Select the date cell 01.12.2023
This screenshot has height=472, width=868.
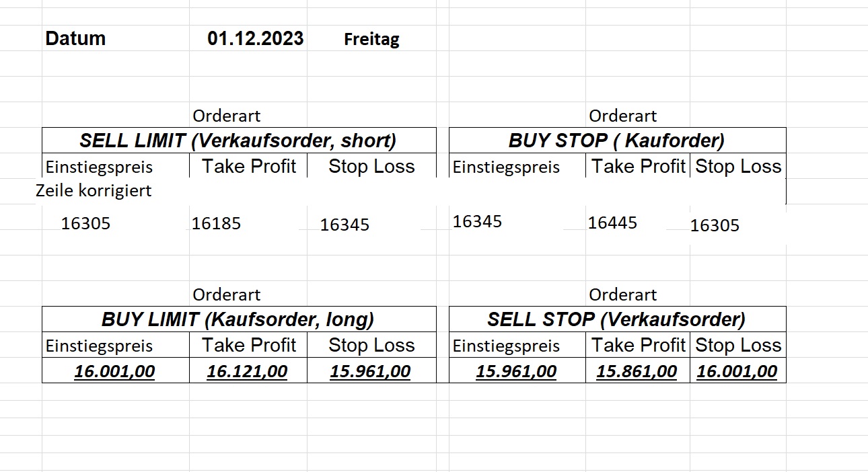pyautogui.click(x=255, y=38)
